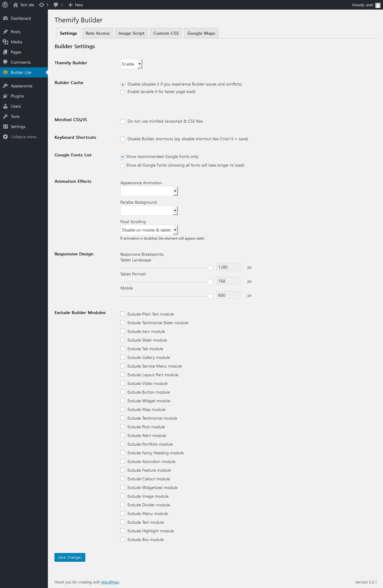Screen dimensions: 383x588
Task: Click the Appearance paintbrush icon
Action: click(5, 86)
